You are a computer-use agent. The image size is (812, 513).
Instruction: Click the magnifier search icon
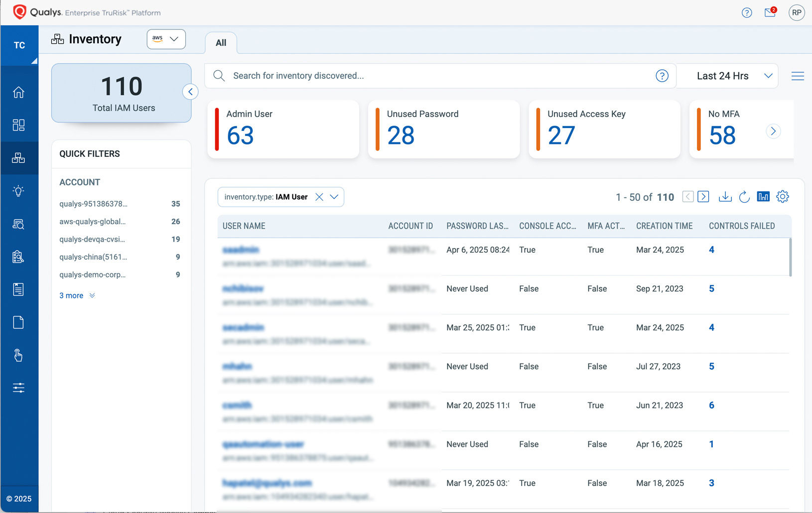tap(219, 76)
